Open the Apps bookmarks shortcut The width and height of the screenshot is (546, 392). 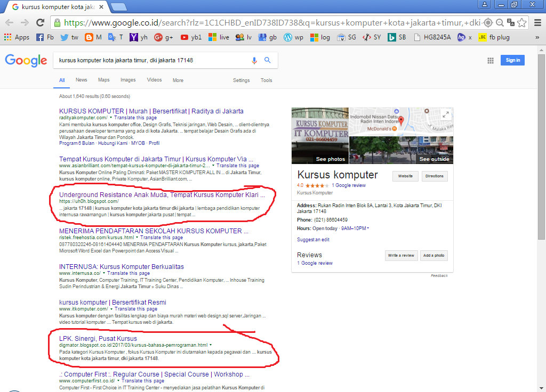tap(17, 37)
